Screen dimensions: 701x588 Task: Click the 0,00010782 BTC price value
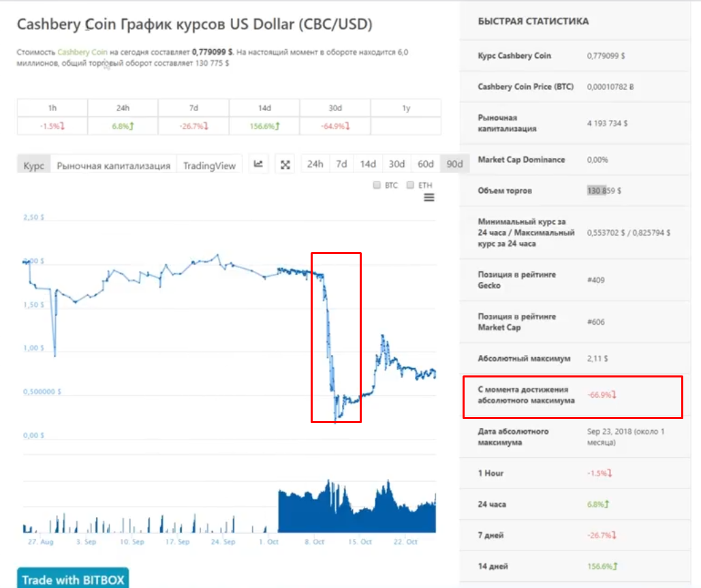pyautogui.click(x=610, y=87)
